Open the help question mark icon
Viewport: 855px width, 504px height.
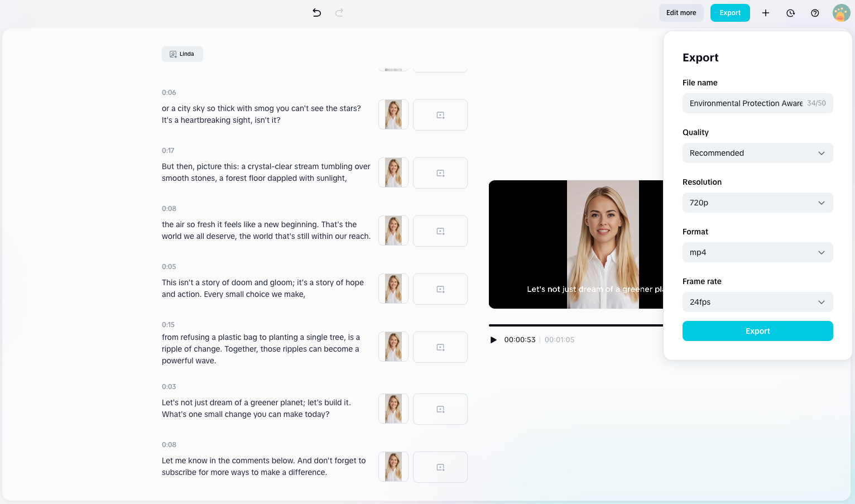[815, 13]
